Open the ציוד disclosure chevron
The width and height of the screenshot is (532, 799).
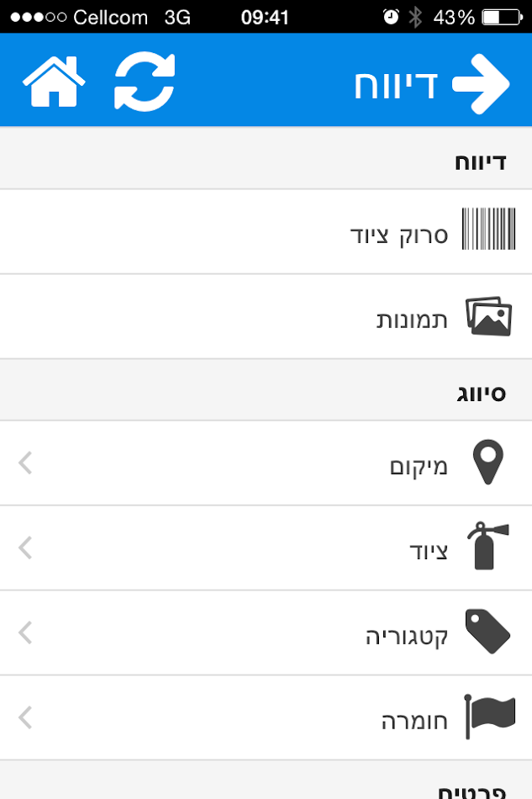point(24,548)
